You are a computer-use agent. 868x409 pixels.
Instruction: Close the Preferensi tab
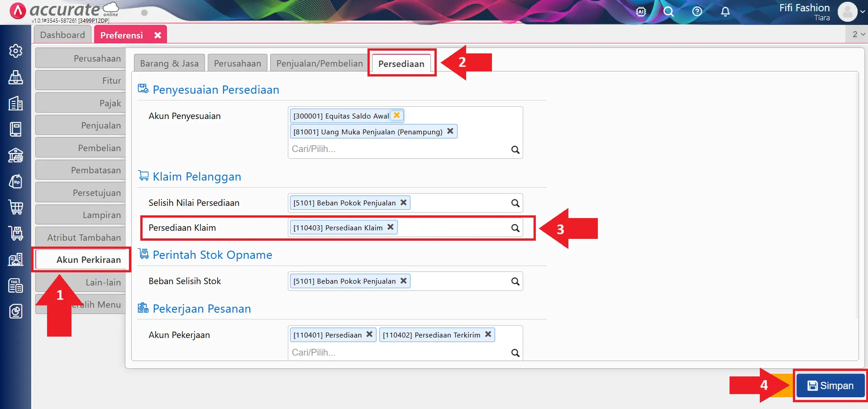point(157,35)
